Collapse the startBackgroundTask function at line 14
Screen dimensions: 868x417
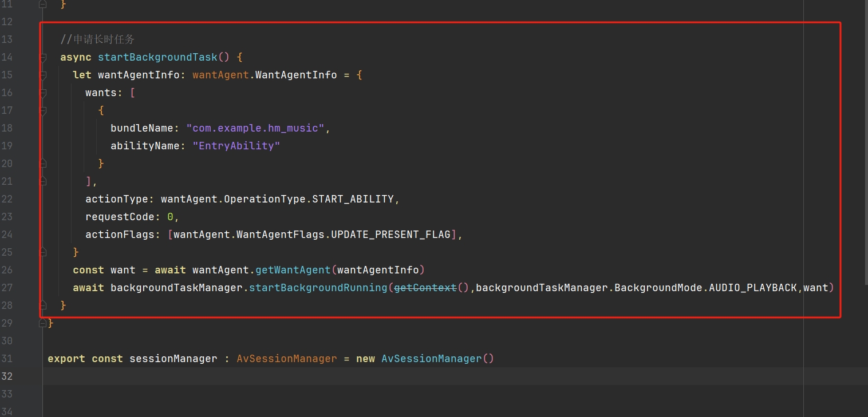[43, 57]
